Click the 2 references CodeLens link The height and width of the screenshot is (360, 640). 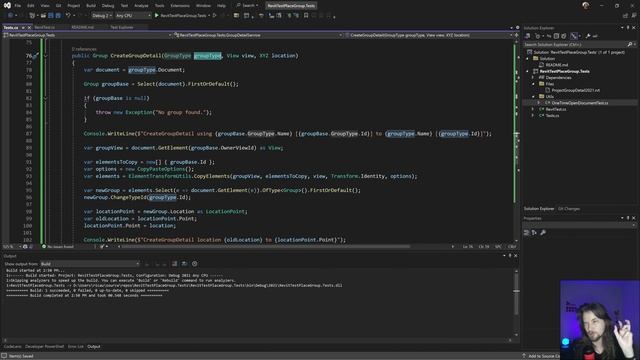coord(84,49)
